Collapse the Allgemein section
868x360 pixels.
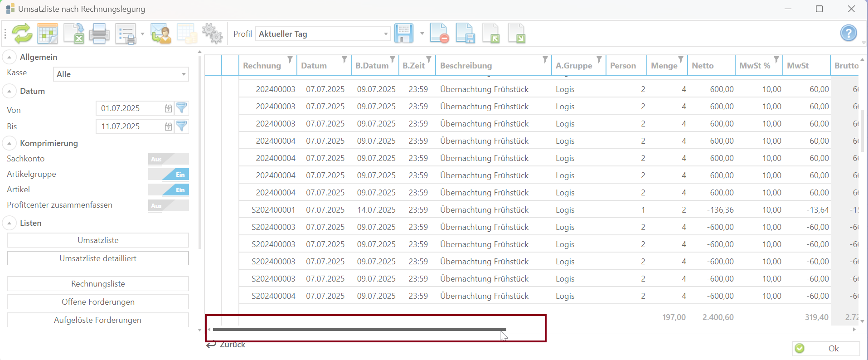[9, 57]
